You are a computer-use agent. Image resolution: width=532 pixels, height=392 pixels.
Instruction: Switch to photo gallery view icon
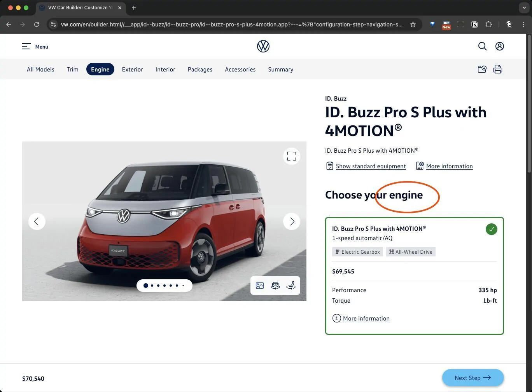(260, 286)
